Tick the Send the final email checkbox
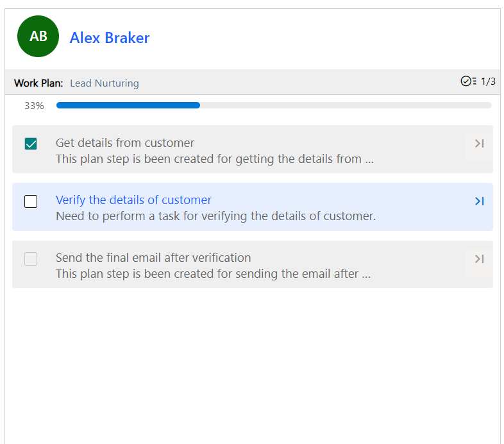This screenshot has width=504, height=444. pos(31,259)
